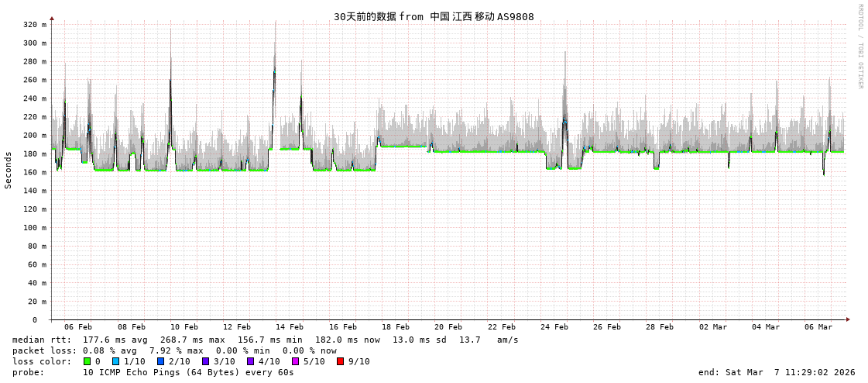
Task: Pick the swatch beside the 3/10 label
Action: 206,361
